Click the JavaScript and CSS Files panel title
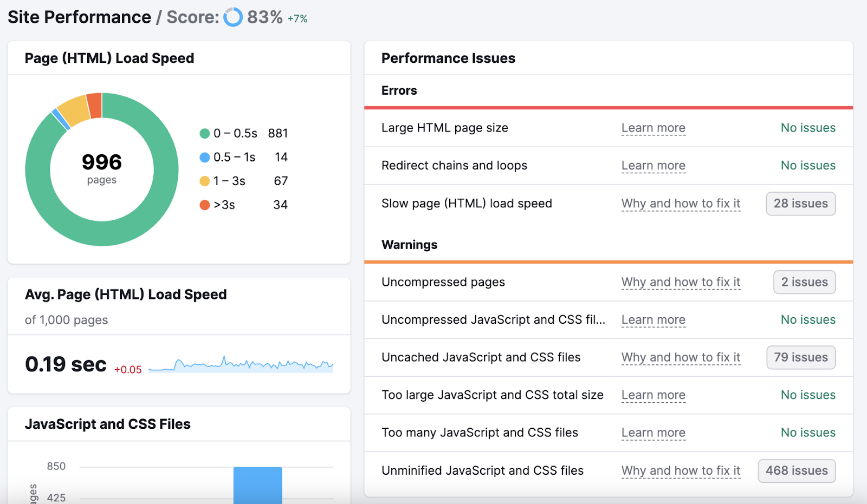Image resolution: width=867 pixels, height=504 pixels. (108, 424)
